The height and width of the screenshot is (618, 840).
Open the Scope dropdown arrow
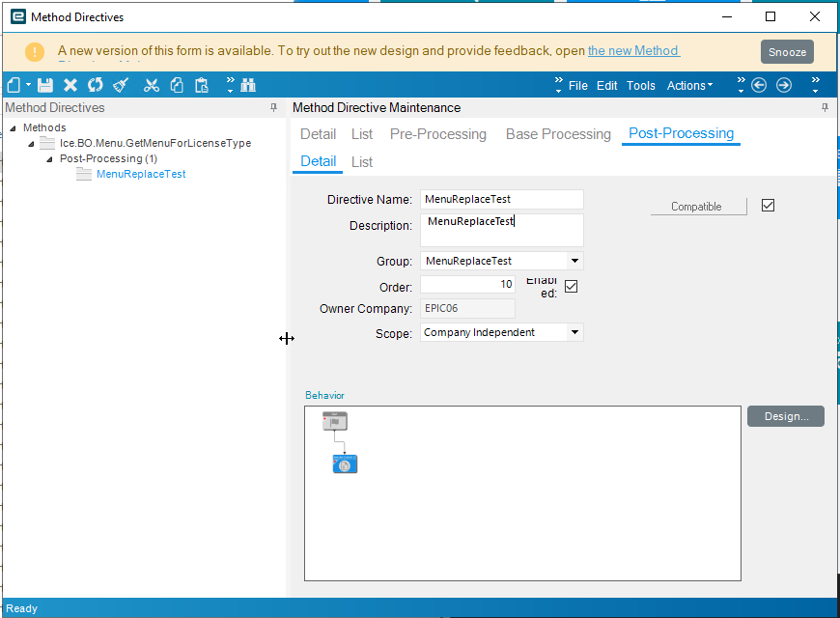[574, 332]
